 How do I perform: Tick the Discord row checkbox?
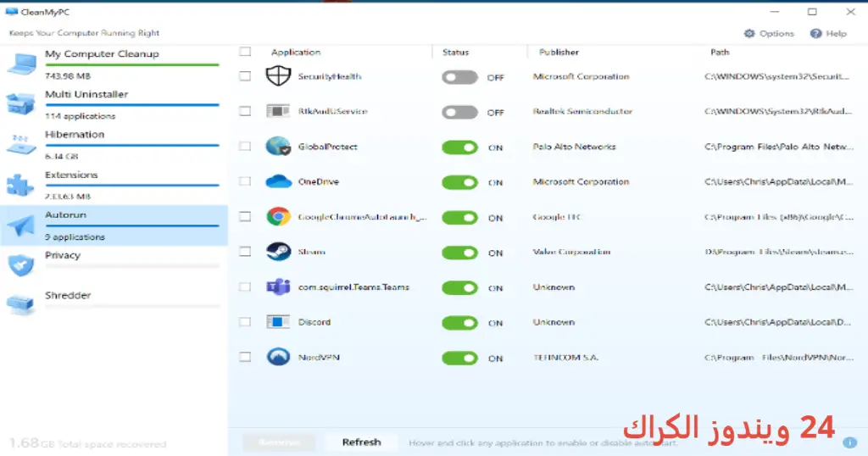(245, 321)
